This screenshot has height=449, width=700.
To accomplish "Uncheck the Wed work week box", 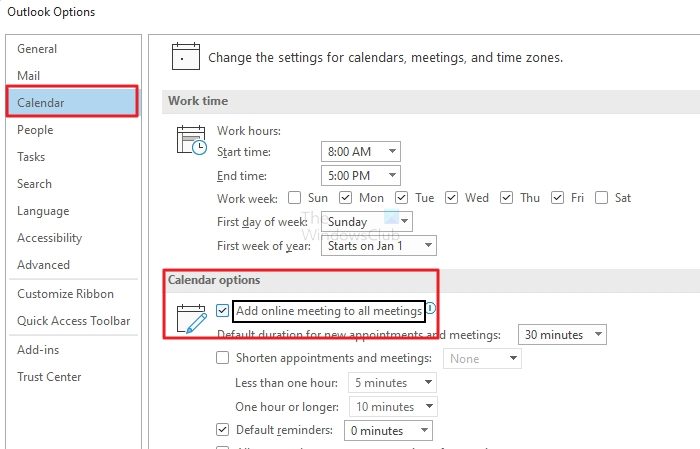I will (451, 198).
